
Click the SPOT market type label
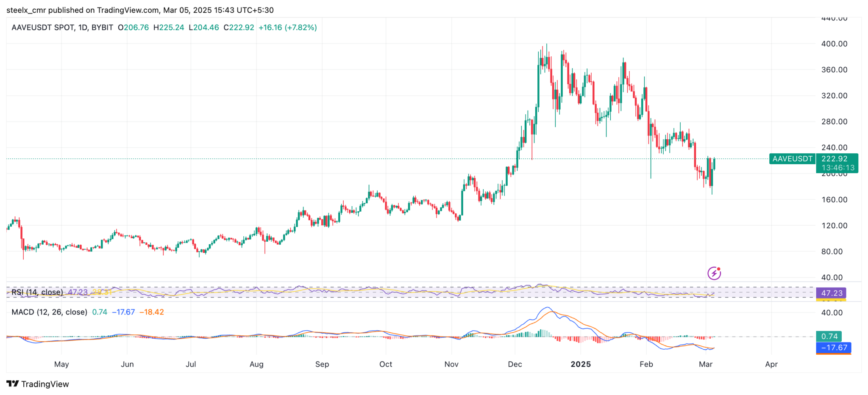pyautogui.click(x=64, y=27)
